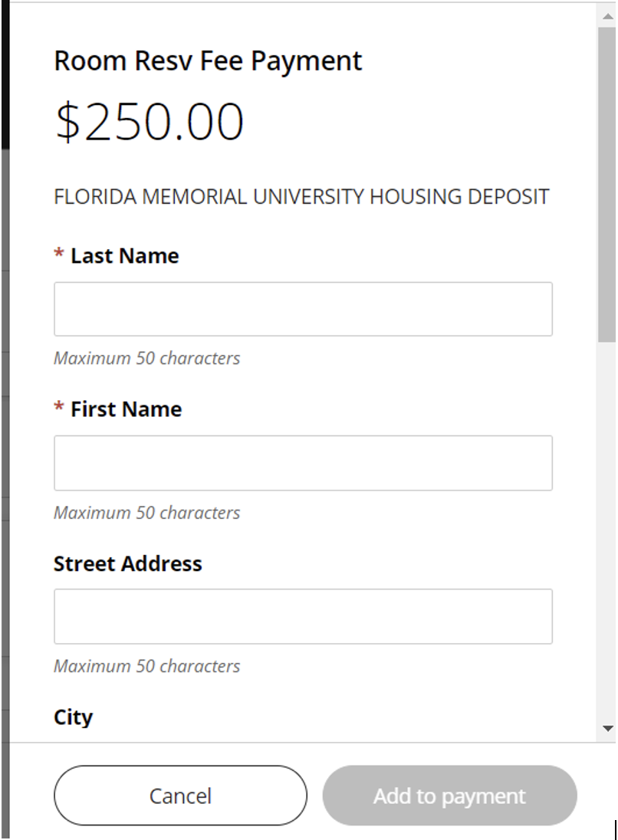Click the scrollbar down arrow

pyautogui.click(x=609, y=729)
